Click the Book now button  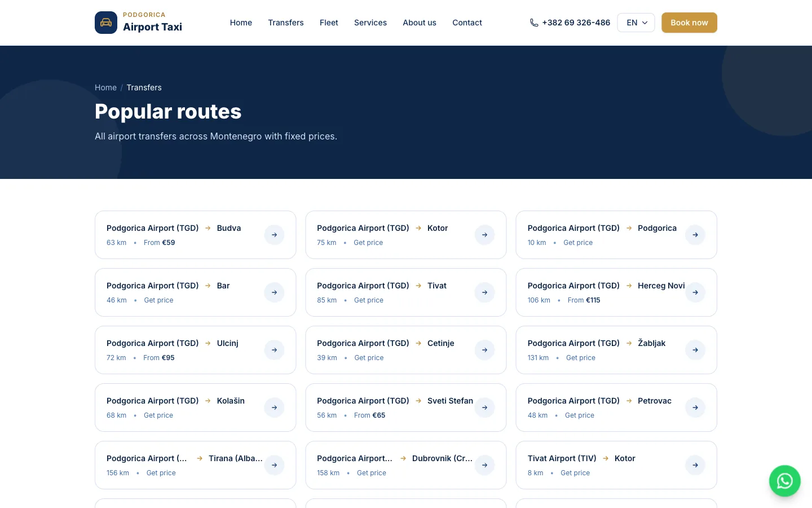[x=689, y=23]
